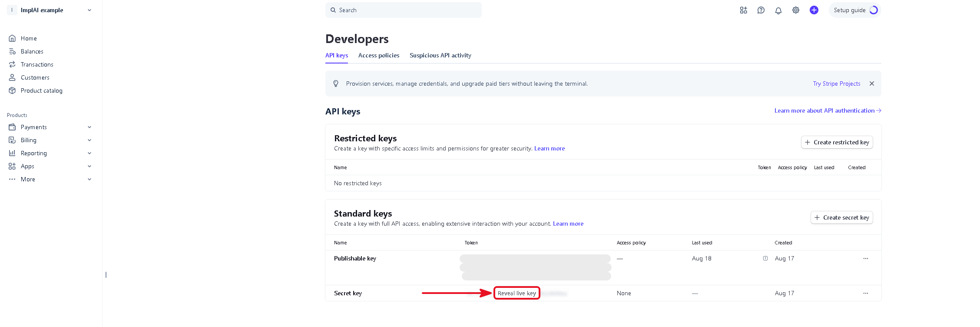Open Transactions in the sidebar
This screenshot has width=980, height=327.
37,64
